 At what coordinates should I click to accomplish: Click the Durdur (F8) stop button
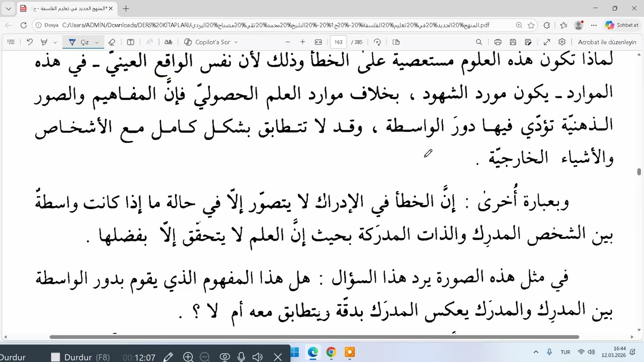point(81,357)
